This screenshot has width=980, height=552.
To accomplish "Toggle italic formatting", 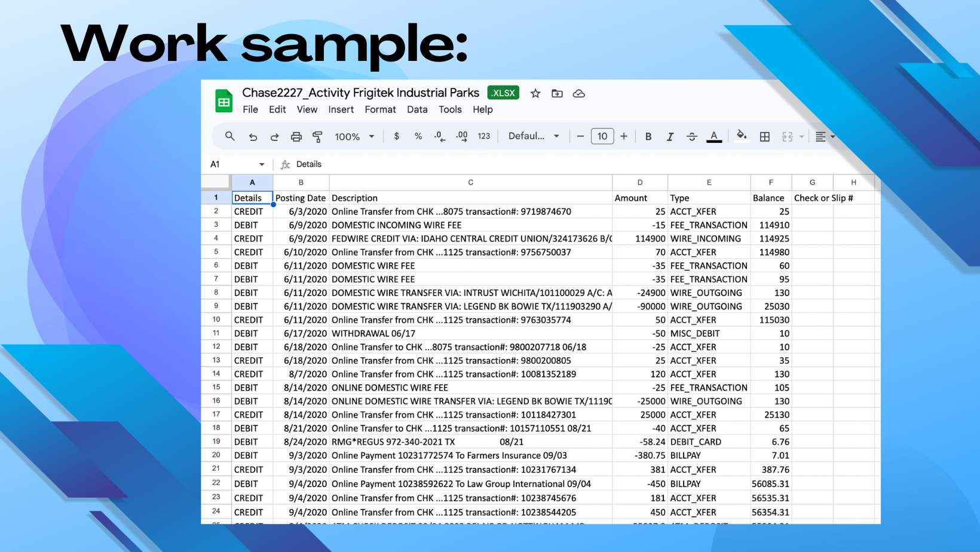I will [670, 137].
